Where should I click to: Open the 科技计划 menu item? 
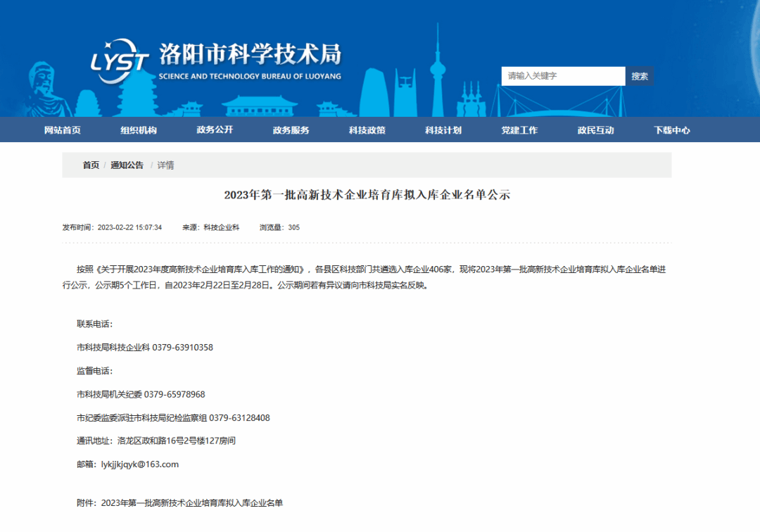443,130
